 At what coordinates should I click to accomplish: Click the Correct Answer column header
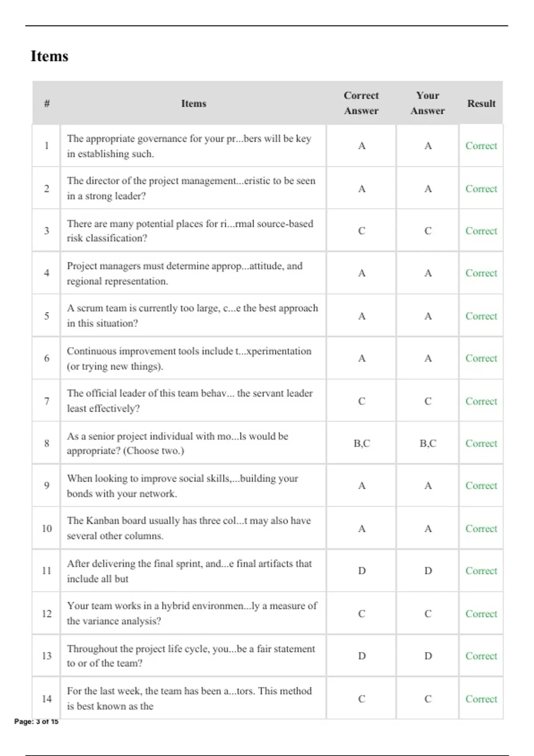[x=361, y=103]
